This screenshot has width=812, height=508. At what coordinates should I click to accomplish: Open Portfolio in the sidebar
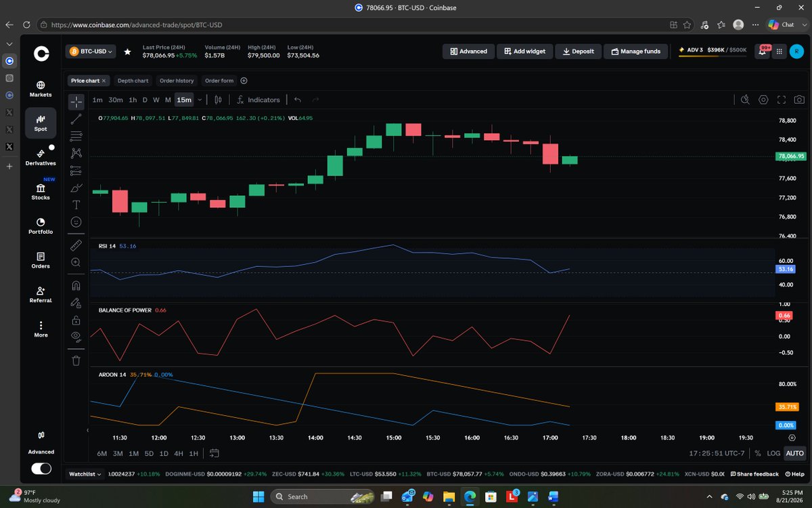pos(41,226)
